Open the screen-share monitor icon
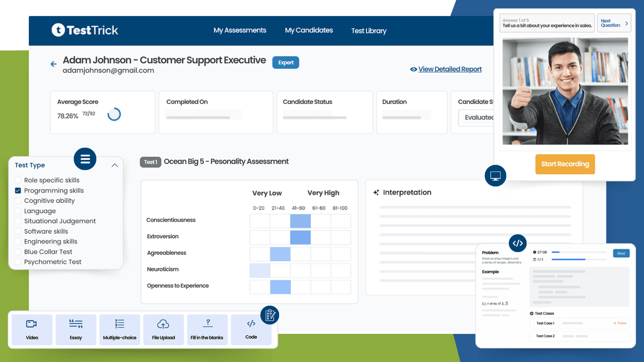 [495, 175]
